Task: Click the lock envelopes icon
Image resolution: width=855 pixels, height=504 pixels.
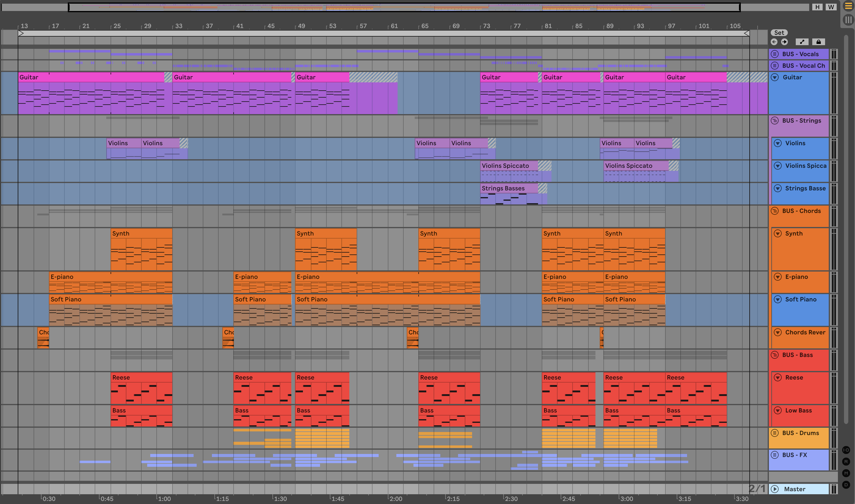Action: (x=819, y=42)
